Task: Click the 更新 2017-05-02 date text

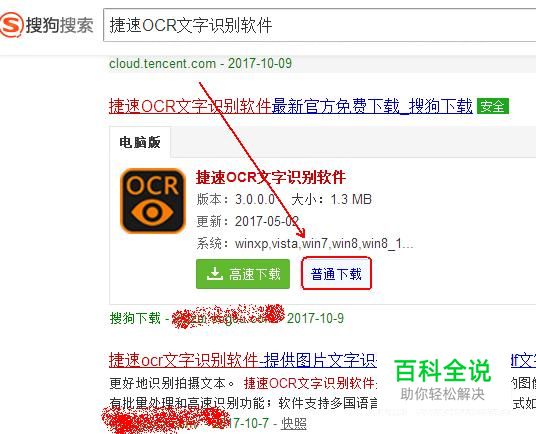Action: coord(248,221)
